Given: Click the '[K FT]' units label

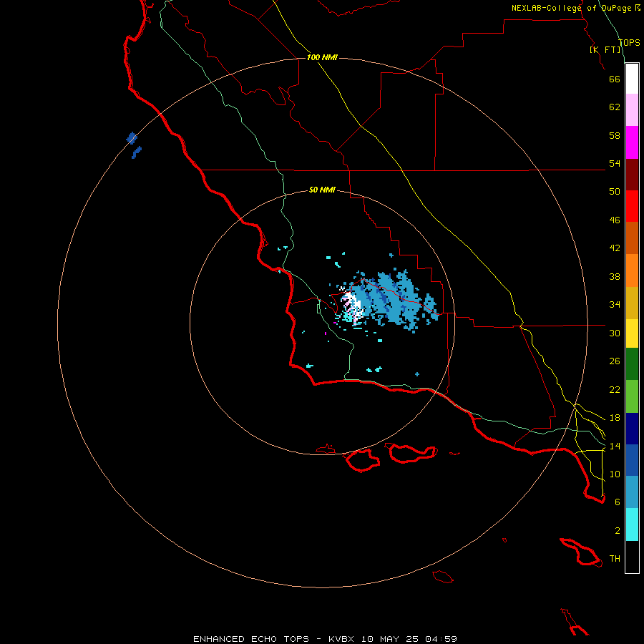Looking at the screenshot, I should [605, 50].
